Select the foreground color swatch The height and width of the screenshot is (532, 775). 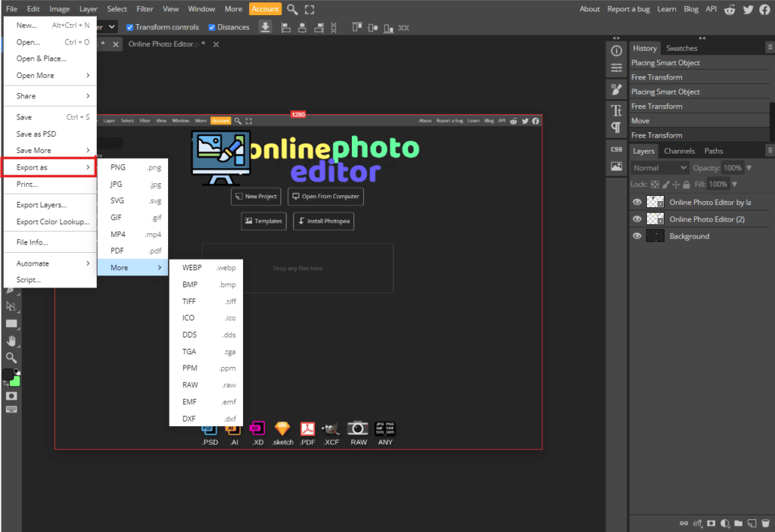8,372
